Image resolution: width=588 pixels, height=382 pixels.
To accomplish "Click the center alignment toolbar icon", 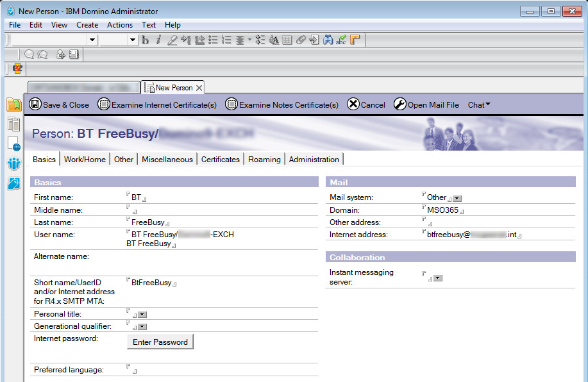I will 240,40.
